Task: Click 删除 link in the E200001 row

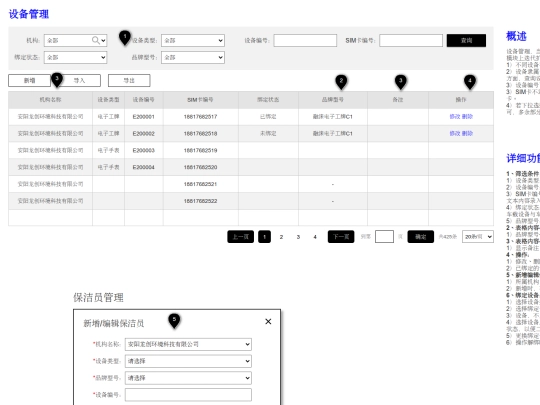Action: 467,116
